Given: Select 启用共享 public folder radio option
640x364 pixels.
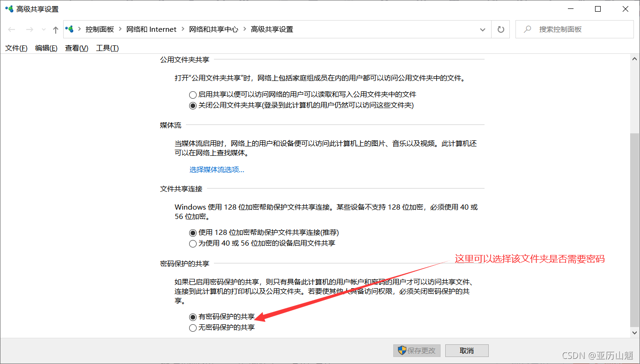Looking at the screenshot, I should click(x=192, y=95).
